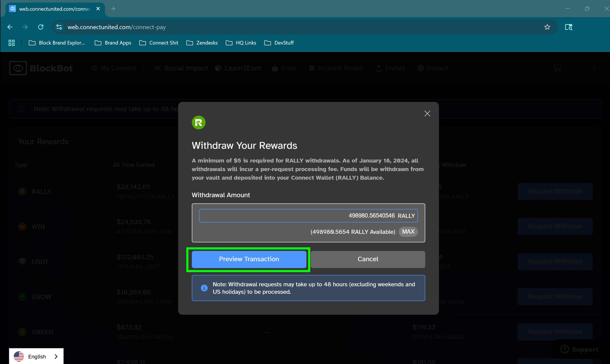
Task: Open Learn2Earn nav item
Action: tap(238, 68)
